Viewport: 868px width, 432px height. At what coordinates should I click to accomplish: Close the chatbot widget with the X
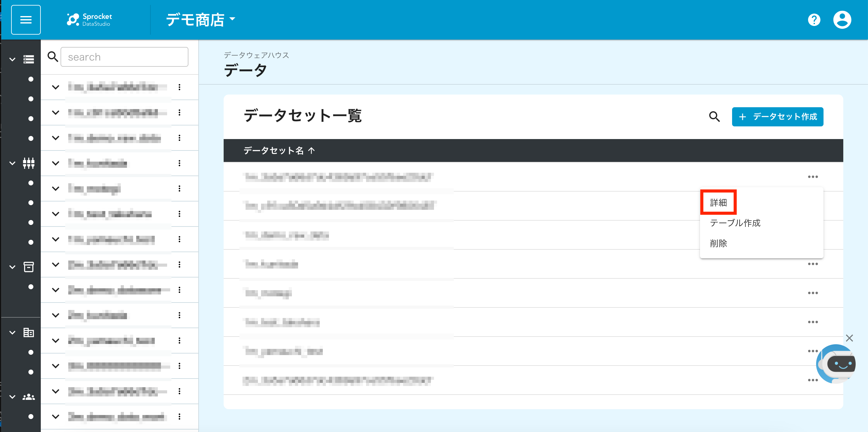(849, 338)
